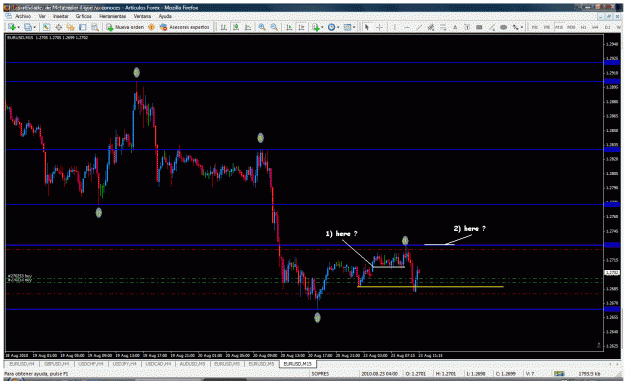Image resolution: width=625 pixels, height=381 pixels.
Task: Click the SOPRES profile in status bar
Action: [x=320, y=374]
